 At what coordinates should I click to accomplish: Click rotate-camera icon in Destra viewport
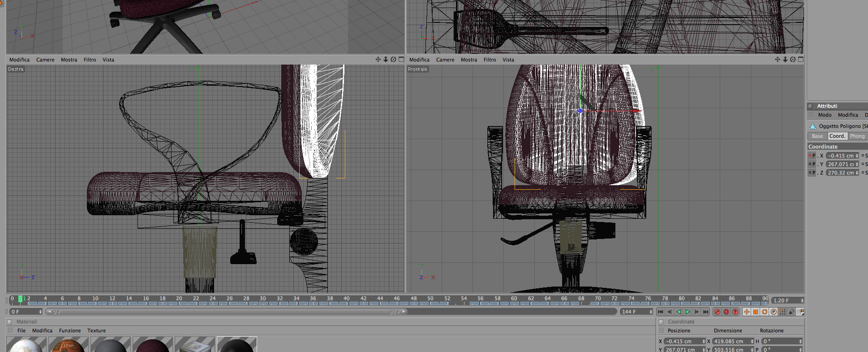pyautogui.click(x=393, y=59)
